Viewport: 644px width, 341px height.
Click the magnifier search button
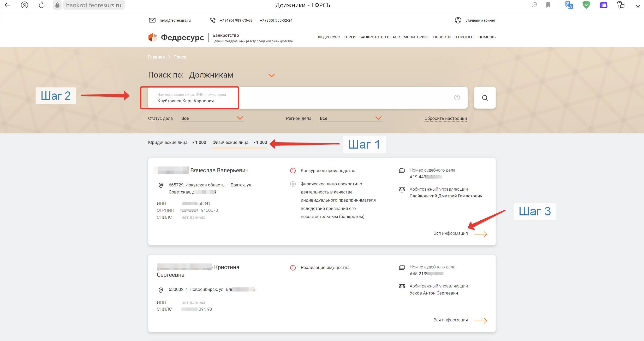coord(485,98)
